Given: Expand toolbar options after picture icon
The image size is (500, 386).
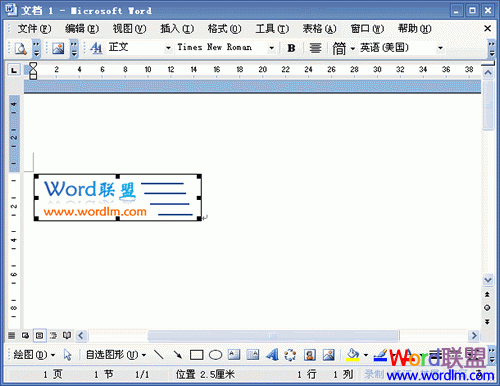Looking at the screenshot, I should click(x=74, y=48).
